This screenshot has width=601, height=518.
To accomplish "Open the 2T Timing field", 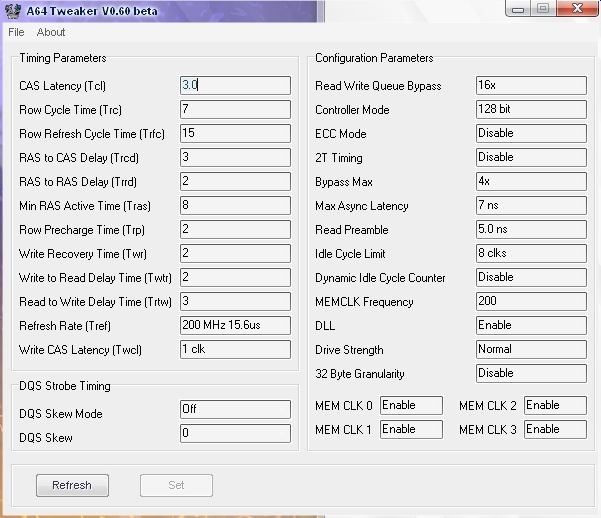I will click(531, 157).
